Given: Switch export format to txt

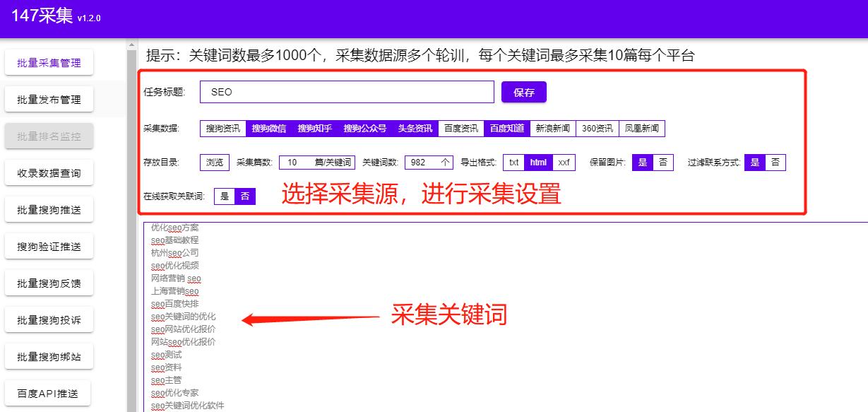Looking at the screenshot, I should (513, 162).
